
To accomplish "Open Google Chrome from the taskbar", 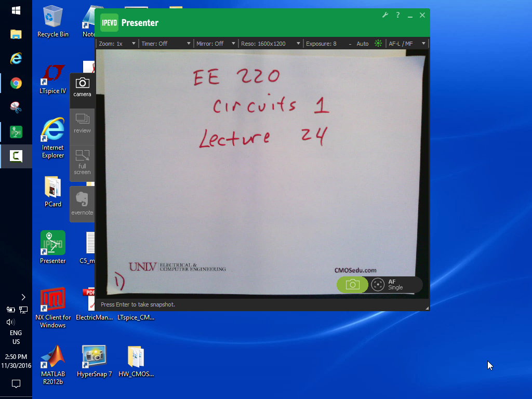I will (16, 83).
